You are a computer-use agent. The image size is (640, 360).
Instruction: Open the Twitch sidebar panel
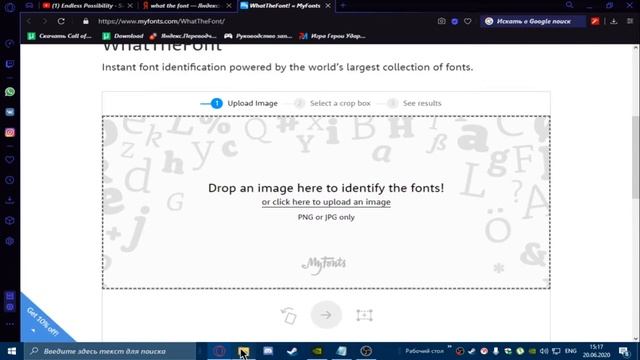tap(10, 64)
